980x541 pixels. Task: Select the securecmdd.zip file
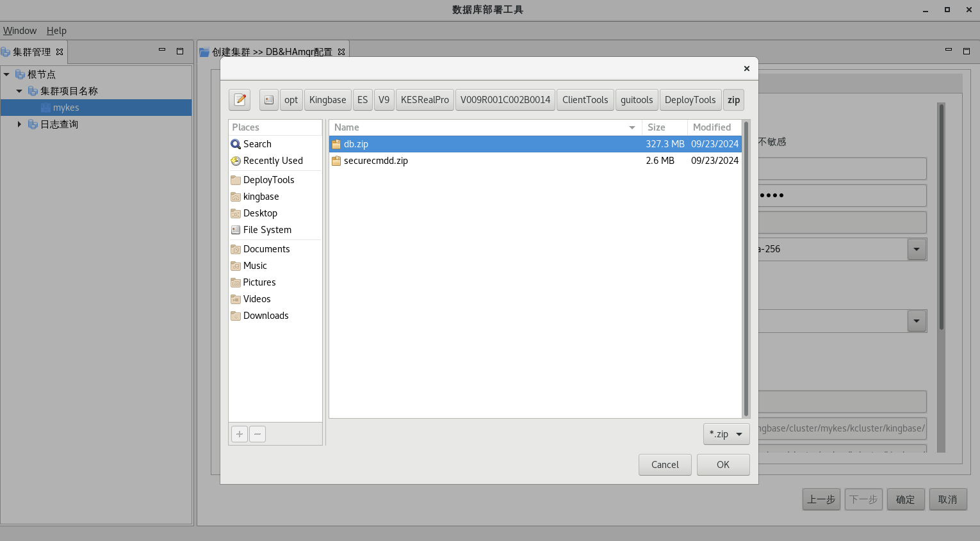pyautogui.click(x=375, y=161)
